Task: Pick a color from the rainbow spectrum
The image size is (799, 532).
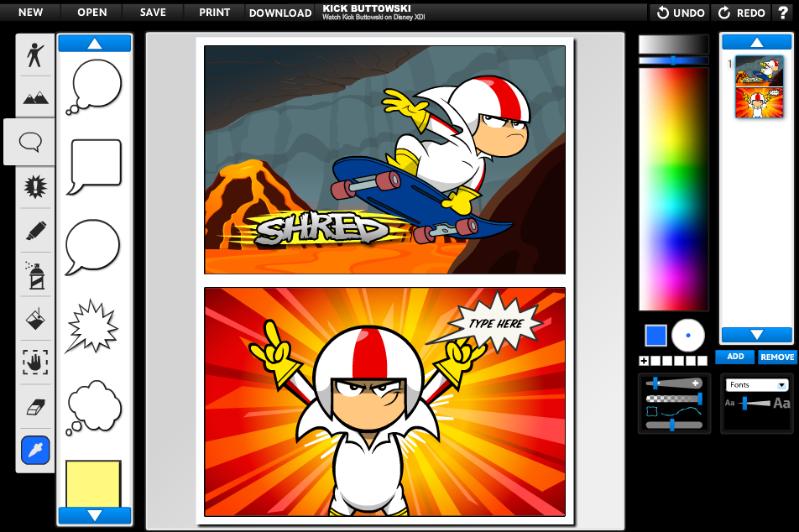Action: (674, 189)
